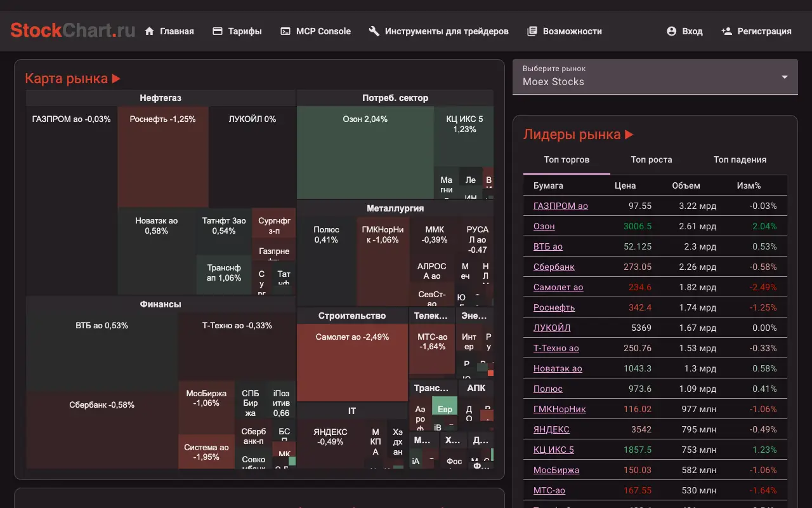The width and height of the screenshot is (812, 508).
Task: Click the terminal icon beside MCP Console
Action: click(x=285, y=31)
